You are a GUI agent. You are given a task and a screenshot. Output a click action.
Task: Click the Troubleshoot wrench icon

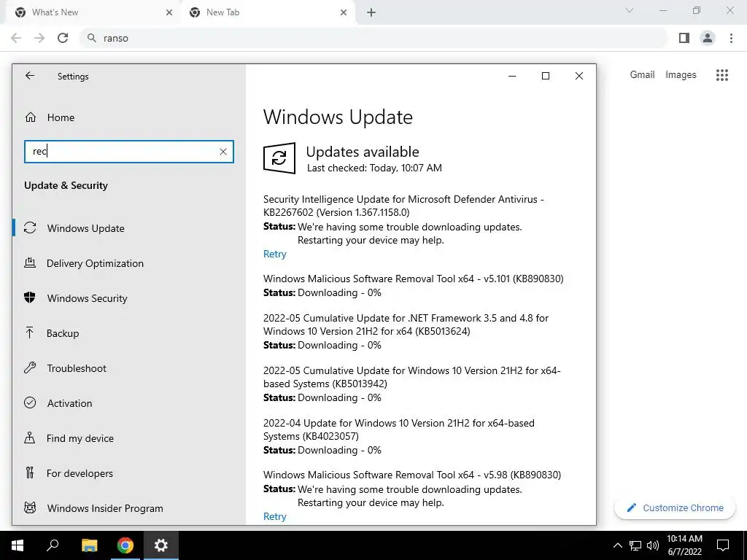(30, 367)
